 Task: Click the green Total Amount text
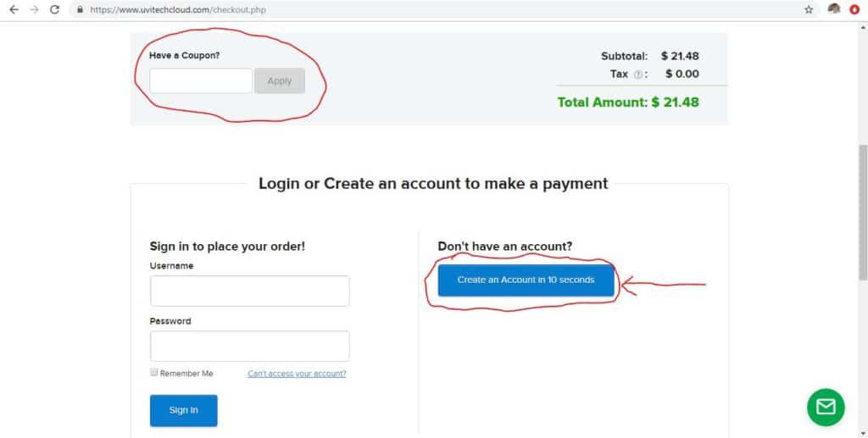point(628,102)
